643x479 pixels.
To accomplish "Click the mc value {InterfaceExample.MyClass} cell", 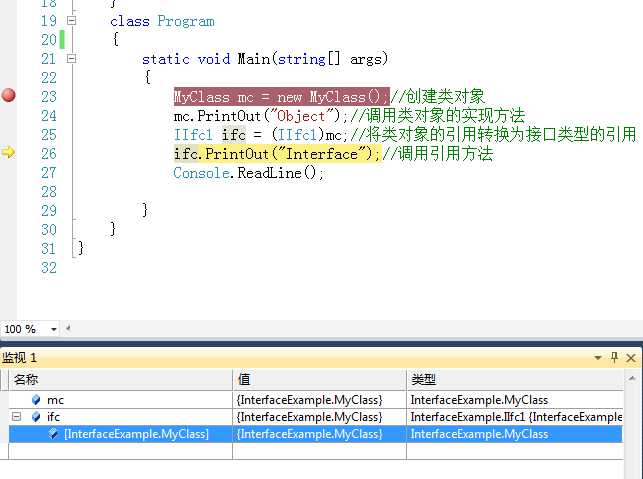I will (x=319, y=400).
